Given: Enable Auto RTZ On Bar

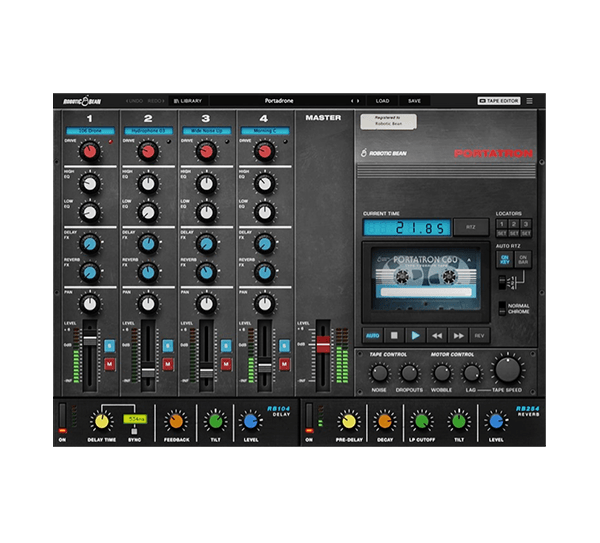Looking at the screenshot, I should click(x=523, y=259).
